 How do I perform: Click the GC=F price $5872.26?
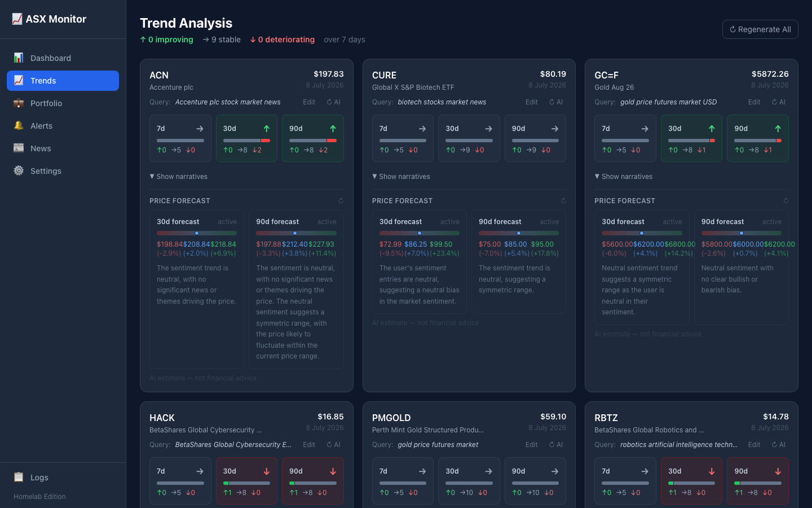(x=770, y=74)
